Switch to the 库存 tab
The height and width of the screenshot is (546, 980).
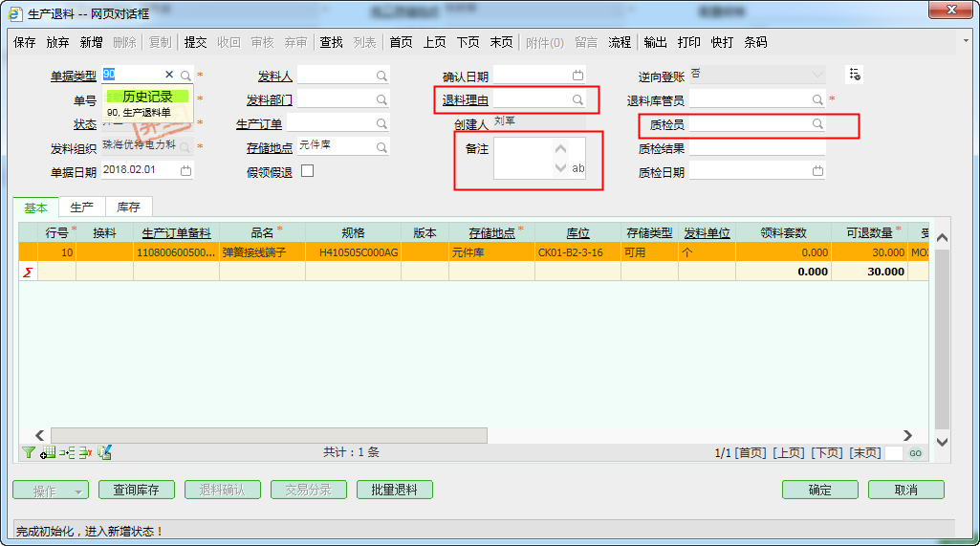pyautogui.click(x=129, y=207)
